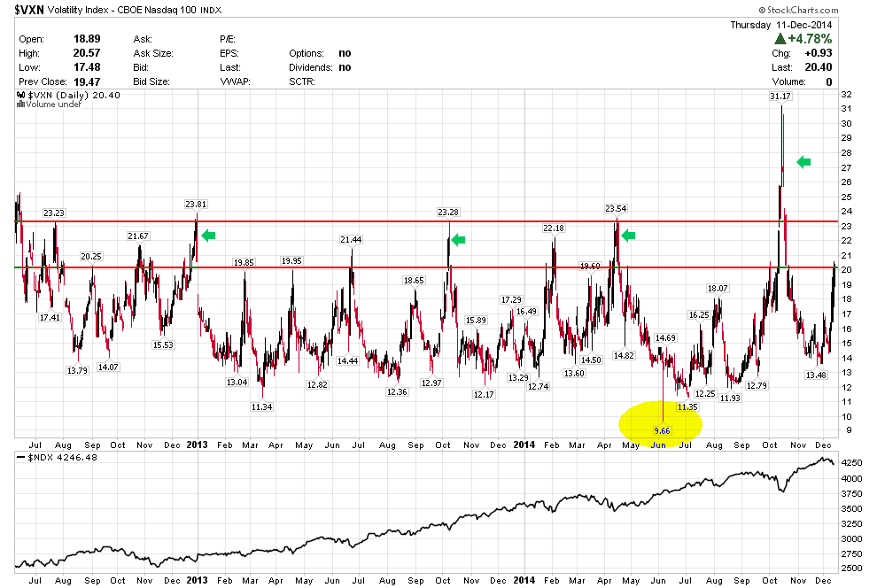Click the 19.95 high price label

click(x=291, y=261)
